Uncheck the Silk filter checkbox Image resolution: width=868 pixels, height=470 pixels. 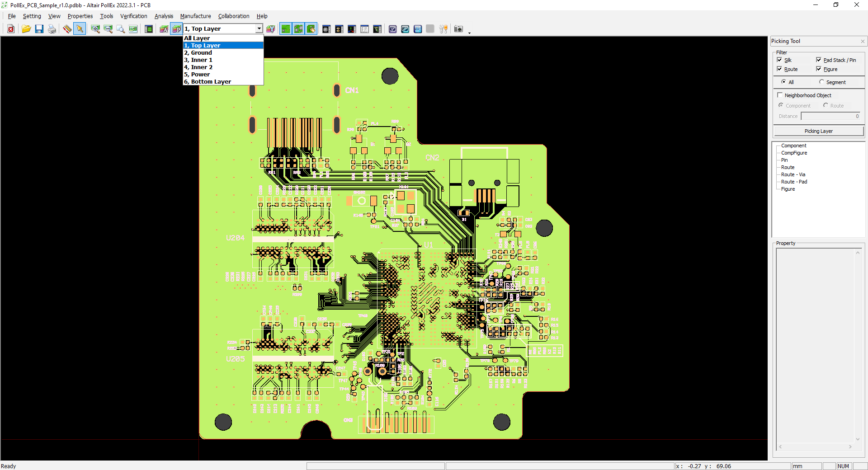pos(779,60)
